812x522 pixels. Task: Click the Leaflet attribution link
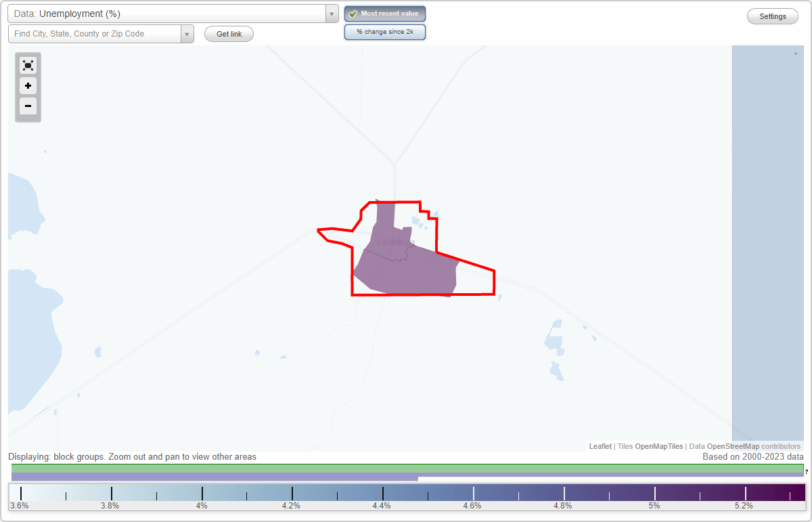(600, 446)
